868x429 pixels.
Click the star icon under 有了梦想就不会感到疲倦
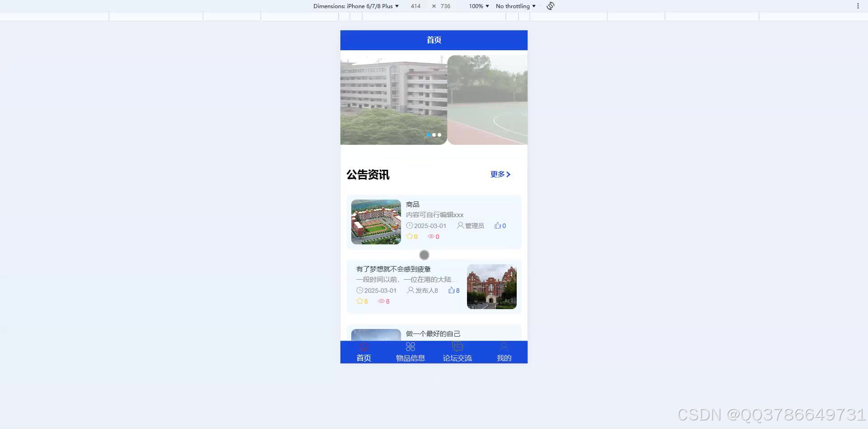pos(359,301)
